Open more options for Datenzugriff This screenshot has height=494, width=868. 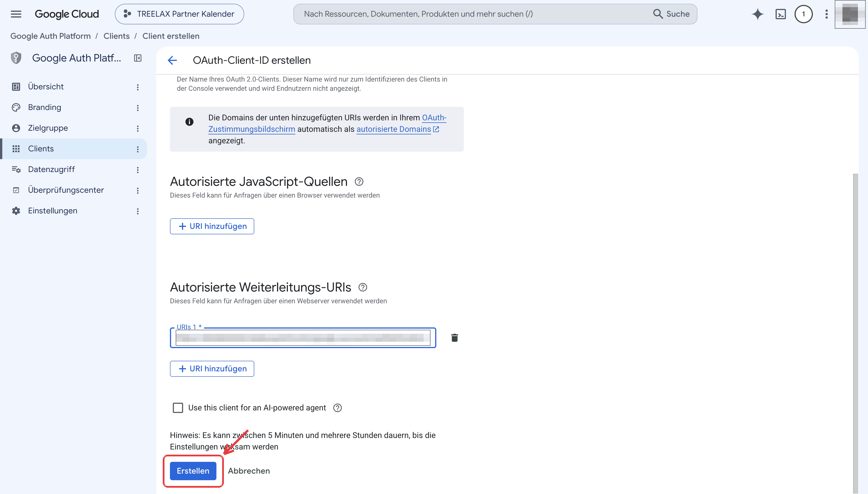pos(138,170)
